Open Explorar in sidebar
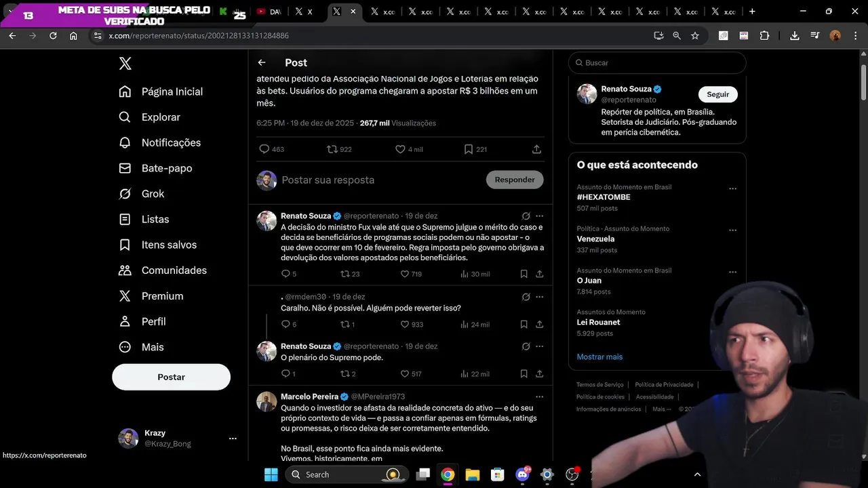The width and height of the screenshot is (868, 488). coord(149,117)
